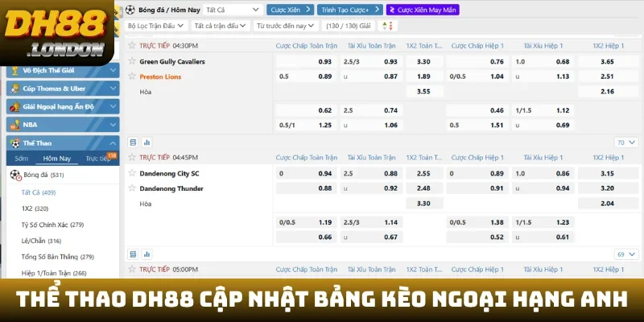This screenshot has height=322, width=644.
Task: Bet Preston Lions 1X2 odds 1.89
Action: coord(424,76)
